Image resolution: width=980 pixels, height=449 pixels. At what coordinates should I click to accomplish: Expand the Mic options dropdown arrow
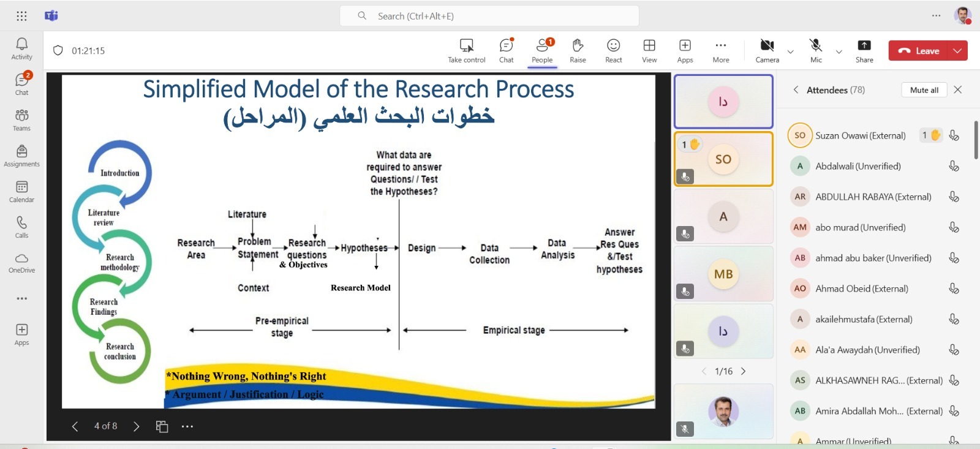click(839, 51)
